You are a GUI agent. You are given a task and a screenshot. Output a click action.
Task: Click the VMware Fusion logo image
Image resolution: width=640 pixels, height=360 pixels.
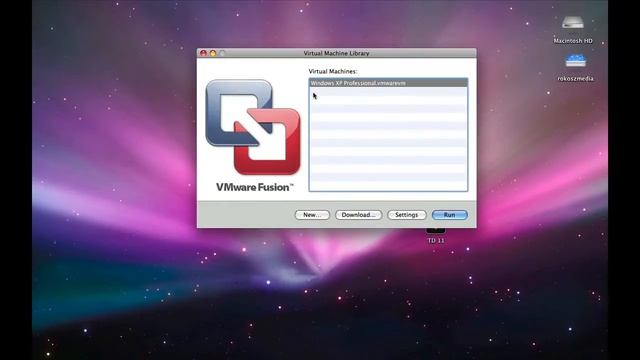tap(253, 127)
